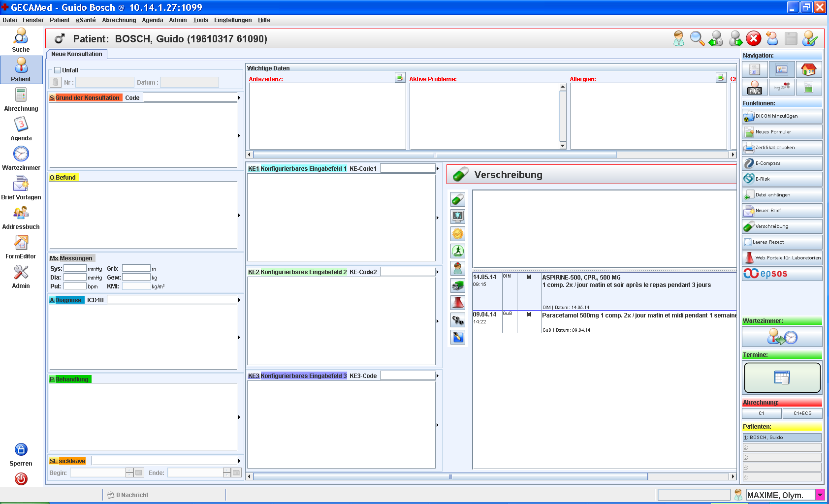Screen dimensions: 829x504
Task: Enable the Unfall checkbox
Action: tap(58, 70)
